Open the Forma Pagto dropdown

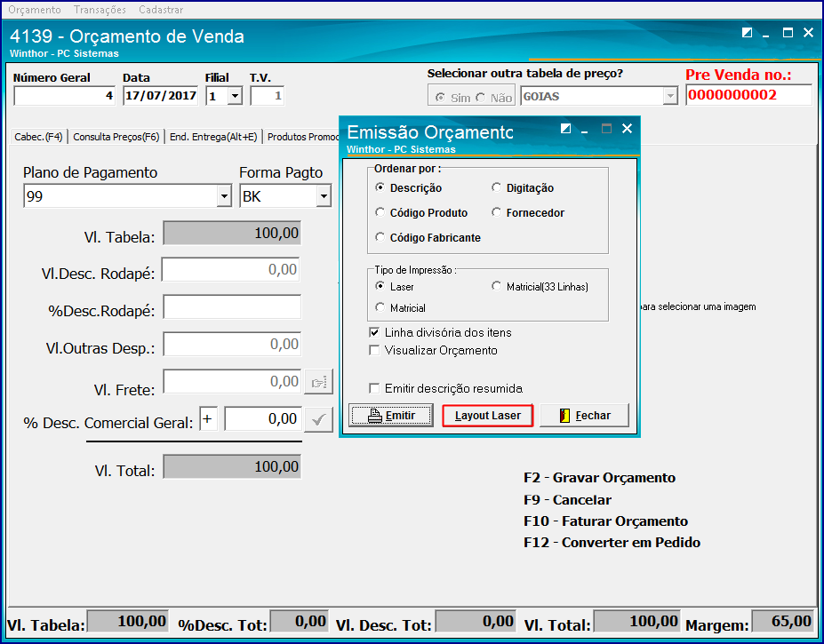click(x=324, y=196)
